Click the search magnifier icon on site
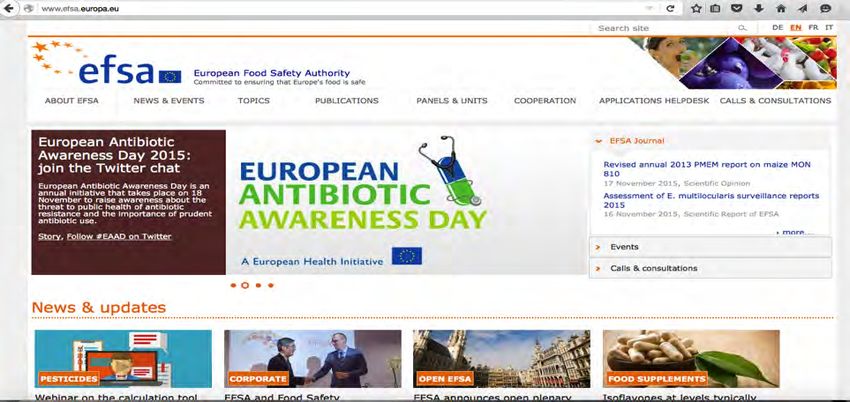Viewport: 850px width, 402px height. tap(742, 28)
